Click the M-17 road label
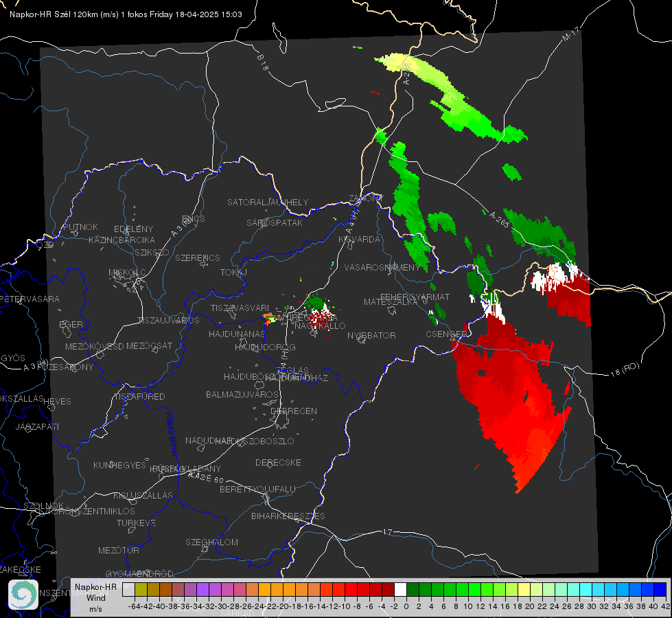This screenshot has height=618, width=672. [571, 34]
